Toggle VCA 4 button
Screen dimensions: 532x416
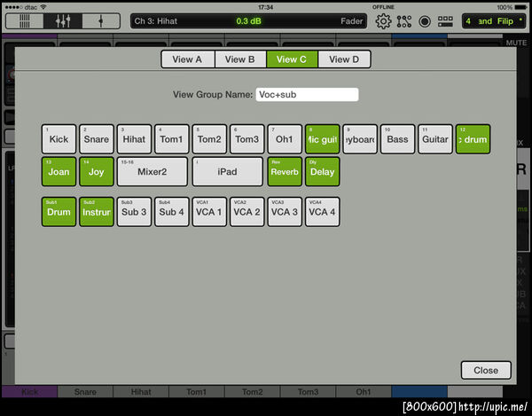[323, 212]
